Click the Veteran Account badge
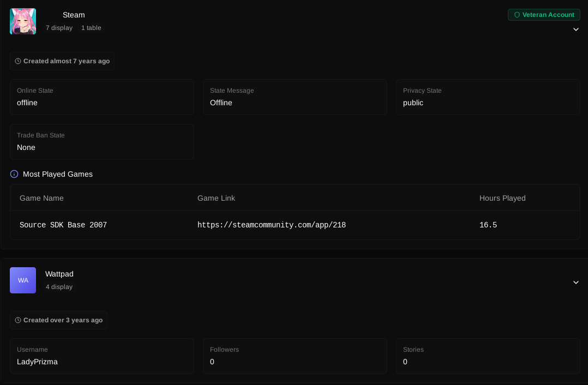 pos(544,15)
